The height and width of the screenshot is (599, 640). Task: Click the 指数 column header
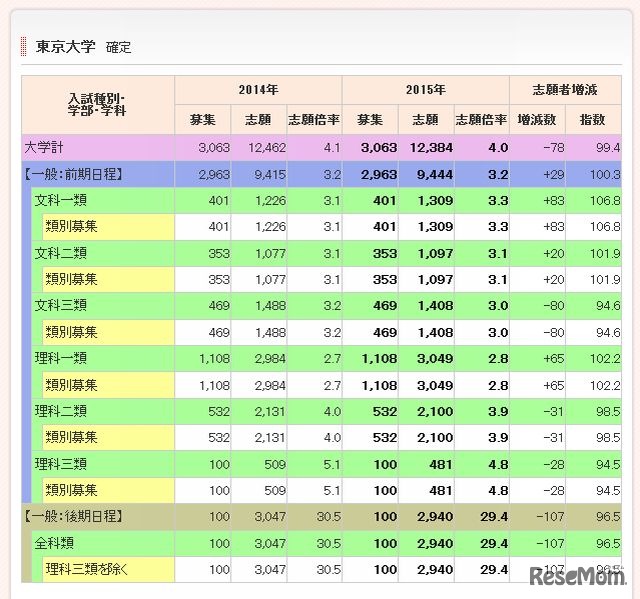(593, 120)
